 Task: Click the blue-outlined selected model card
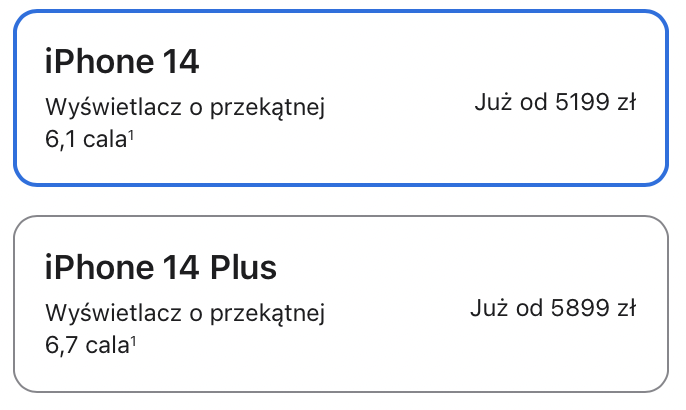[341, 98]
